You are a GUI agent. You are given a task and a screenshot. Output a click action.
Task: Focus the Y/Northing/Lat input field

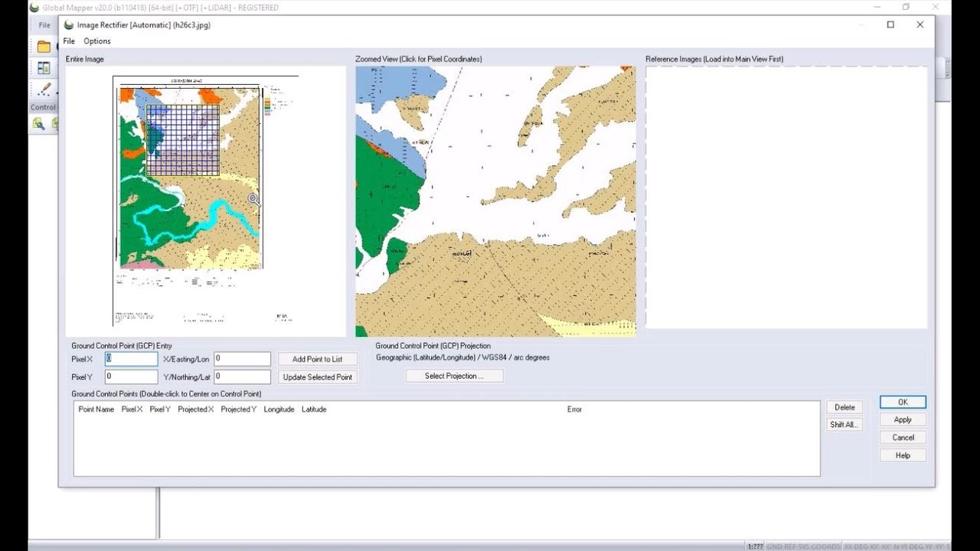(x=242, y=377)
